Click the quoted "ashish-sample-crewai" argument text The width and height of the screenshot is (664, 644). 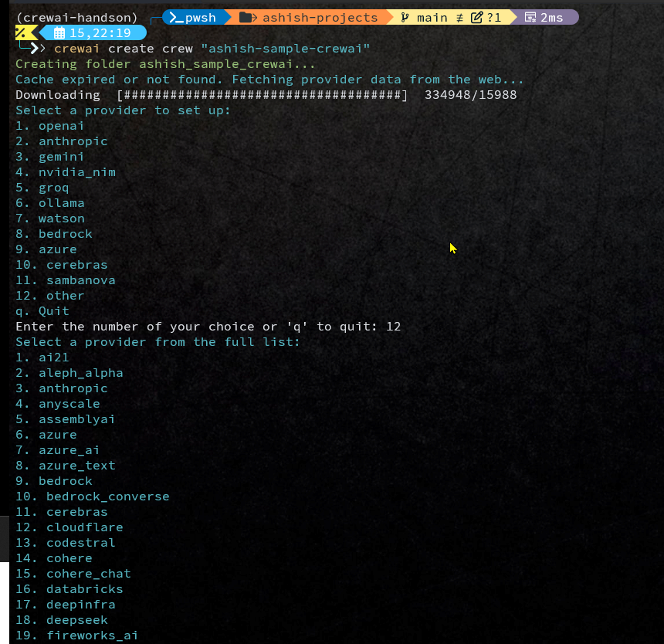click(x=285, y=49)
